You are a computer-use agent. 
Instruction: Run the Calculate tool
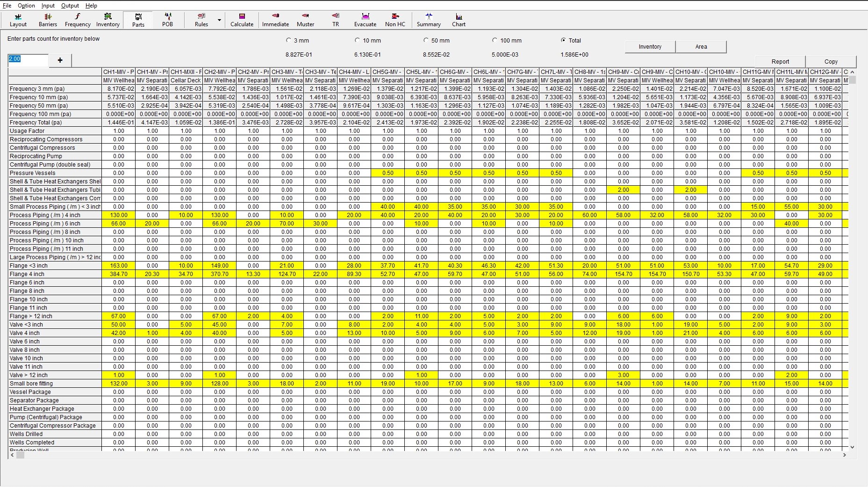[x=242, y=20]
